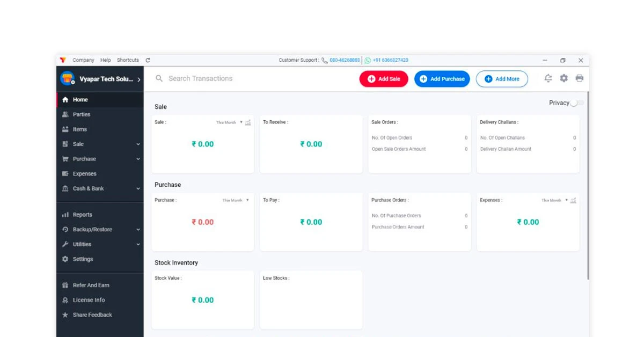Click the Add Purchase button
Image resolution: width=644 pixels, height=337 pixels.
click(442, 78)
